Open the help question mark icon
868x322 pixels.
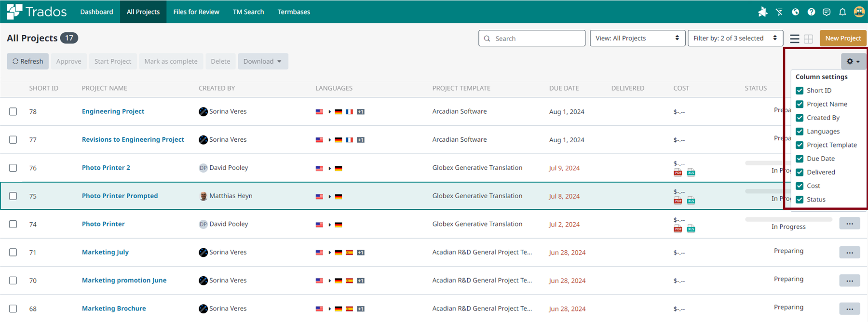point(812,12)
